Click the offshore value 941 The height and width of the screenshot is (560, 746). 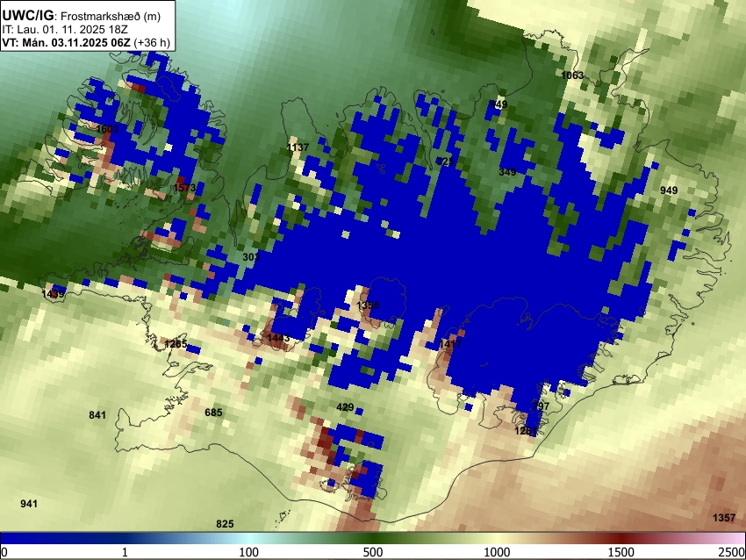point(29,503)
